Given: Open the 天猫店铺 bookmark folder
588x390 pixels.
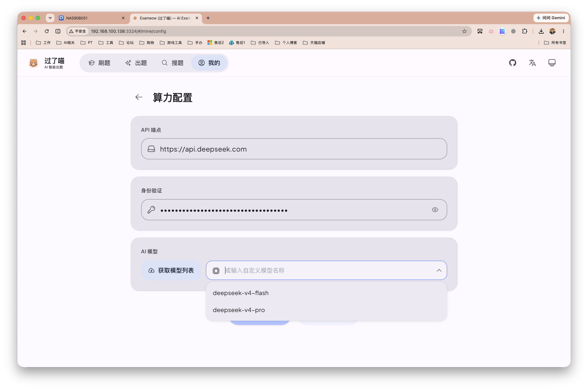Looking at the screenshot, I should (x=314, y=43).
